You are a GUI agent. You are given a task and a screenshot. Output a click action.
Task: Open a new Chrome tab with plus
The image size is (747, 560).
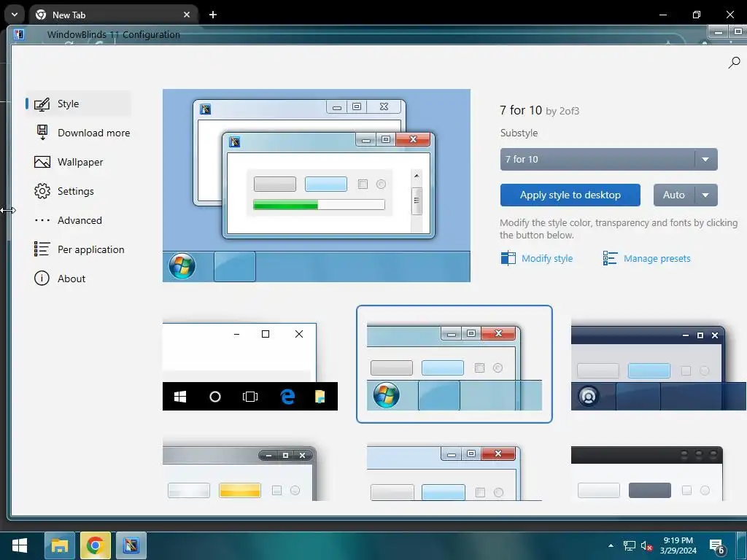pyautogui.click(x=213, y=15)
